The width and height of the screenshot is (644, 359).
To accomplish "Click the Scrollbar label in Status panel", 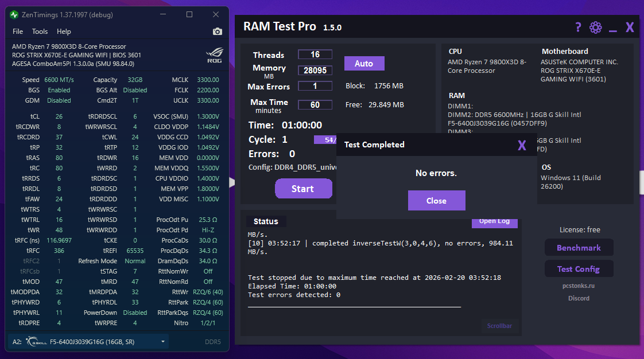I will [x=499, y=326].
